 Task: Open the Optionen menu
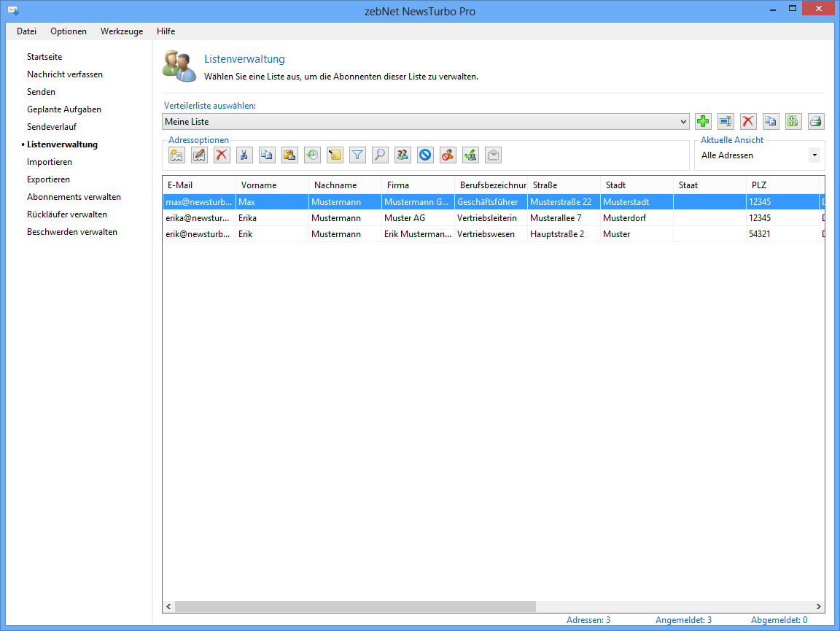point(69,31)
